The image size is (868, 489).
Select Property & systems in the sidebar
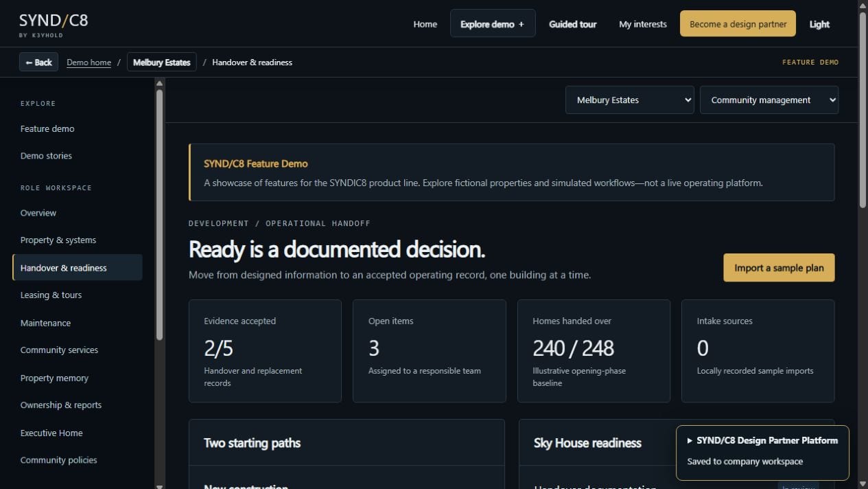58,240
